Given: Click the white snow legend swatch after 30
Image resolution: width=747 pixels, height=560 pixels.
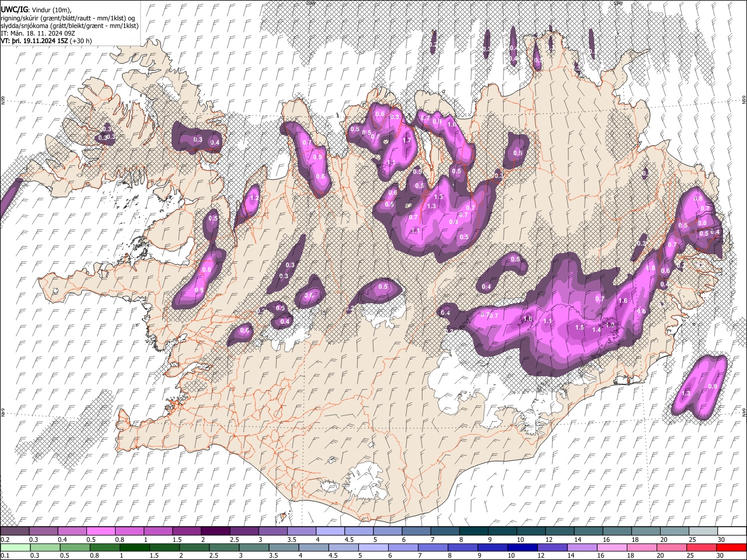Looking at the screenshot, I should click(731, 531).
